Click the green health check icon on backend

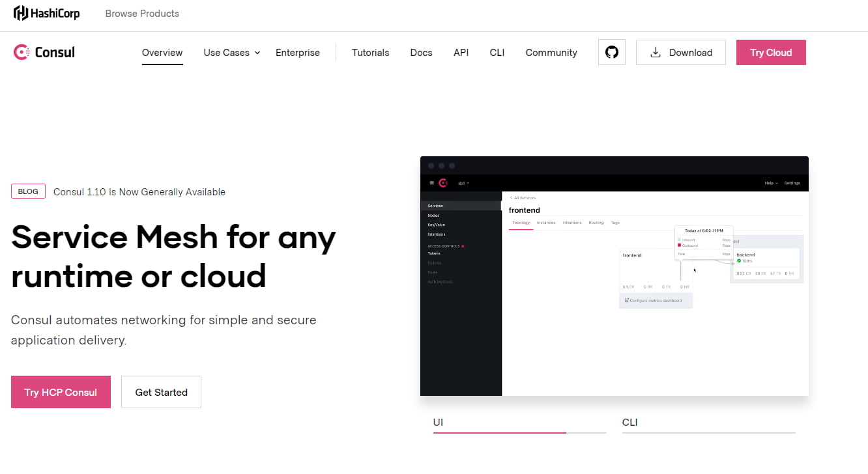coord(738,261)
